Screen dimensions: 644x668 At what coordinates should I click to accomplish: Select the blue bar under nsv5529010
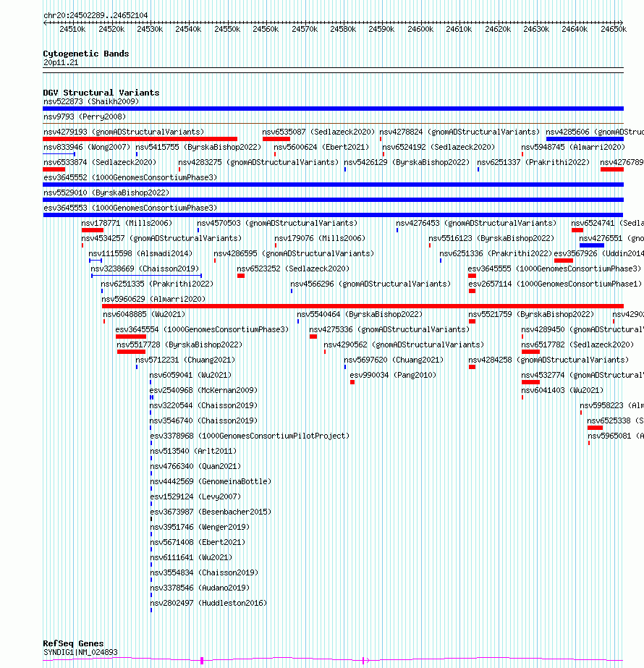click(x=333, y=200)
